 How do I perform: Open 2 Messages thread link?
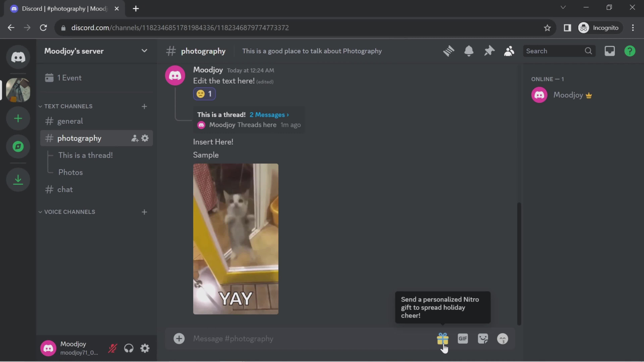pyautogui.click(x=269, y=115)
